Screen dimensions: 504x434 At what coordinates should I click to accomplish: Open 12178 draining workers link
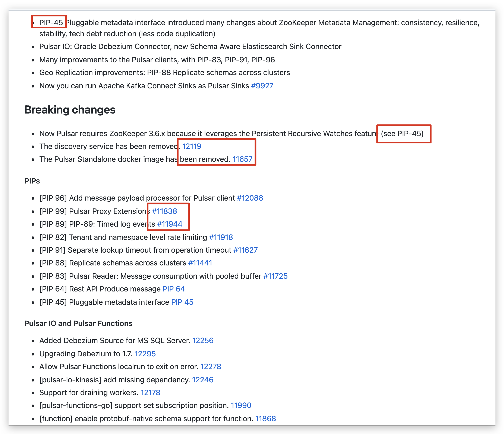pos(150,393)
